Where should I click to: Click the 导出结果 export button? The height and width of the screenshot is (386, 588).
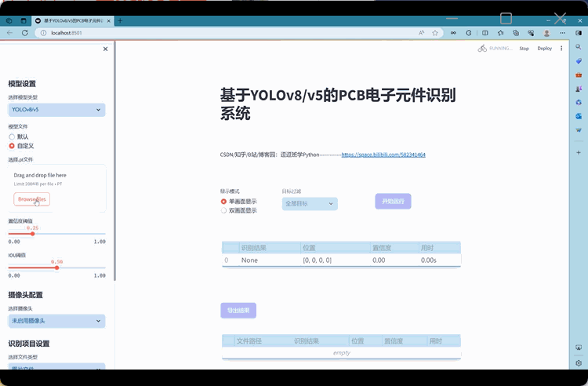(238, 310)
